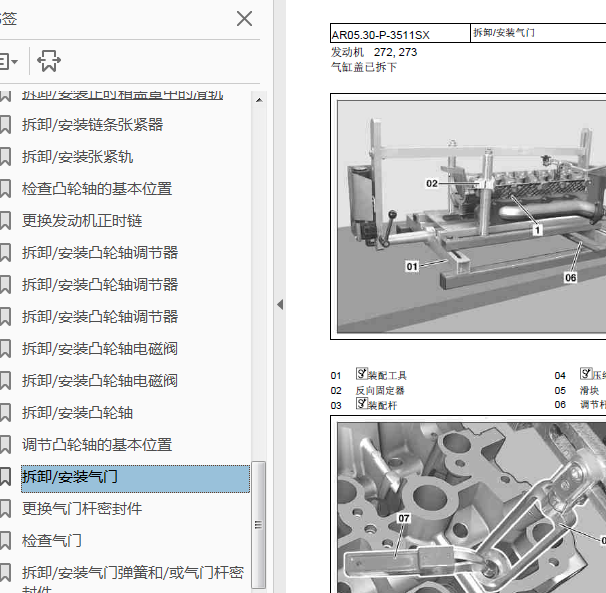Click special tool icon in legend row 04
This screenshot has width=606, height=593.
click(586, 373)
